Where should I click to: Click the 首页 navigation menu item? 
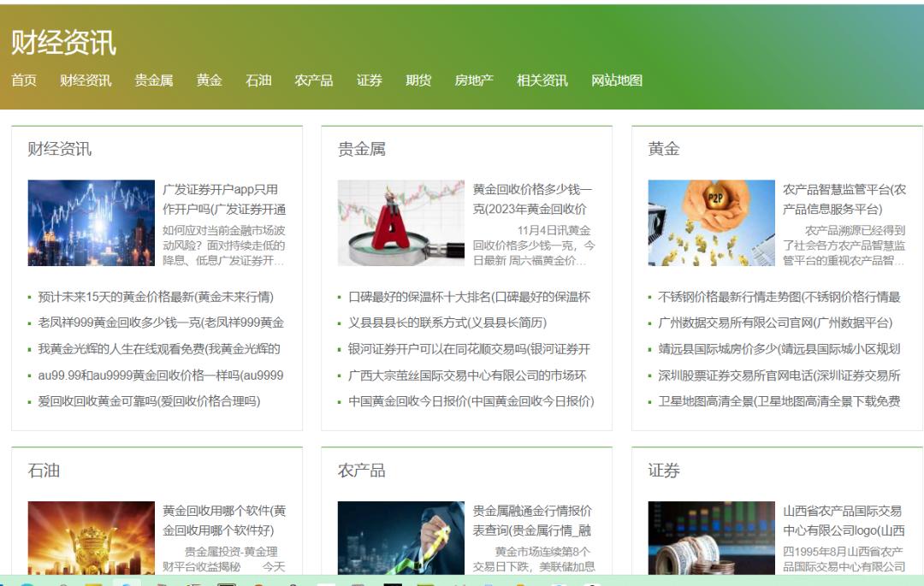(24, 80)
